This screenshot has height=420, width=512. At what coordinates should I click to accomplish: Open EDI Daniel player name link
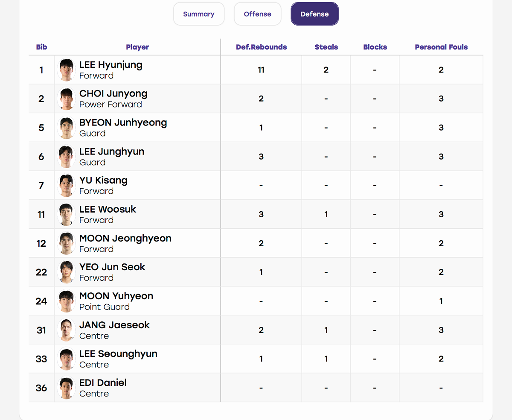[103, 382]
